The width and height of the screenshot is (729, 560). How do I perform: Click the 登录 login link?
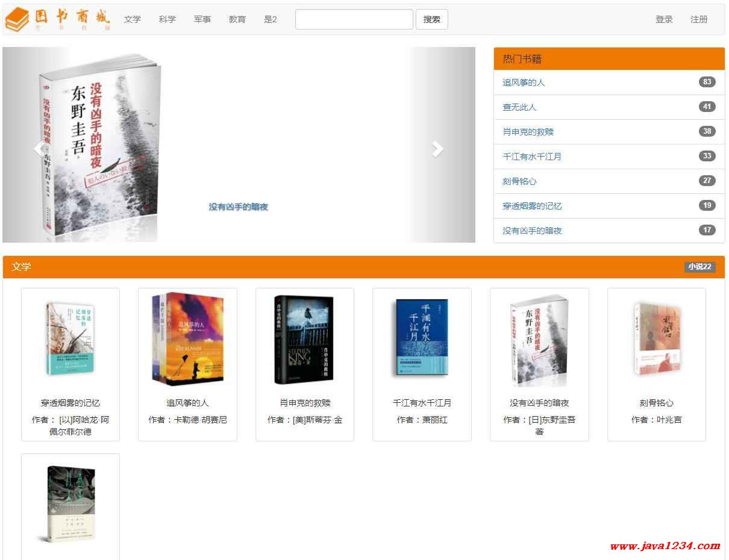click(664, 19)
